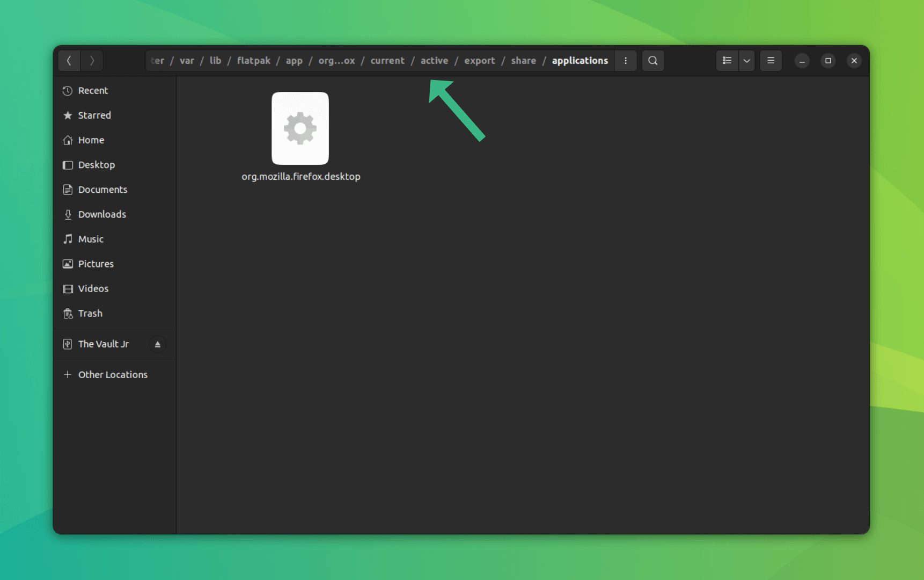Eject The Vault Jr drive
This screenshot has width=924, height=580.
157,344
